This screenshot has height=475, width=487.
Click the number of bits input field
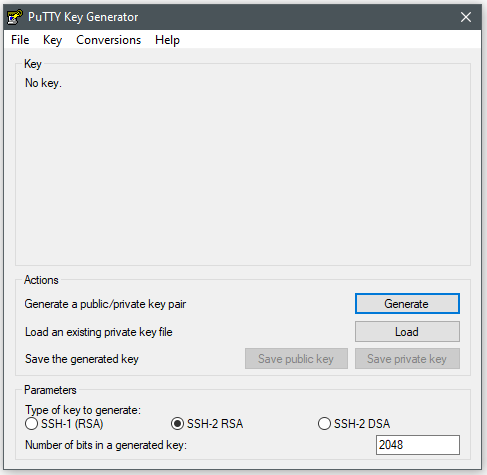pos(418,445)
